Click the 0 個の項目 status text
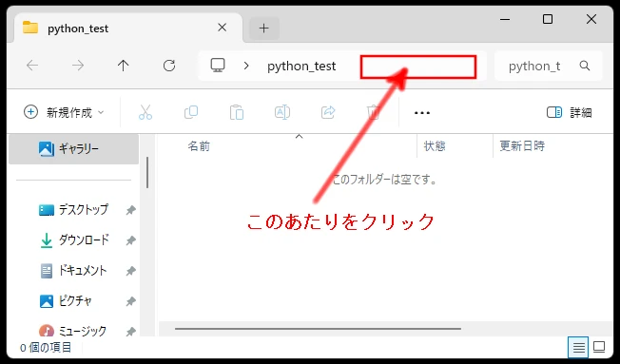Image resolution: width=620 pixels, height=364 pixels. [x=46, y=348]
